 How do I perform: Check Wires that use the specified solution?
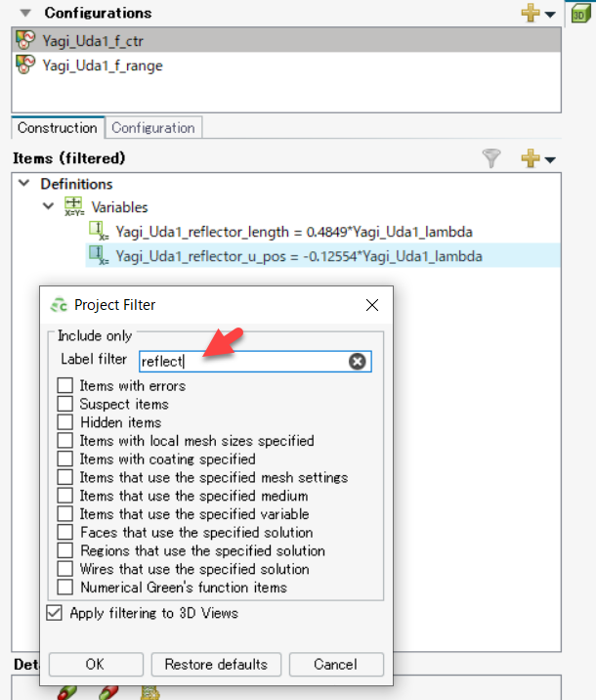pyautogui.click(x=65, y=568)
